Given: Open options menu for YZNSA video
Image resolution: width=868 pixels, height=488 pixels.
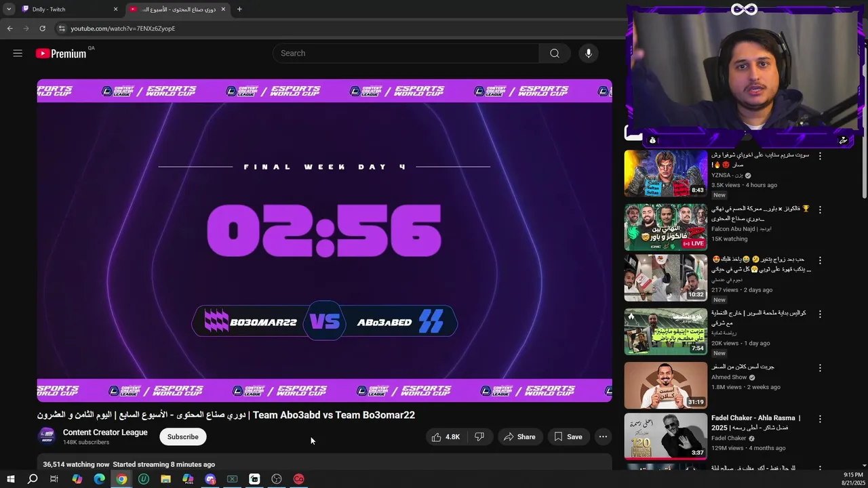Looking at the screenshot, I should (x=820, y=156).
